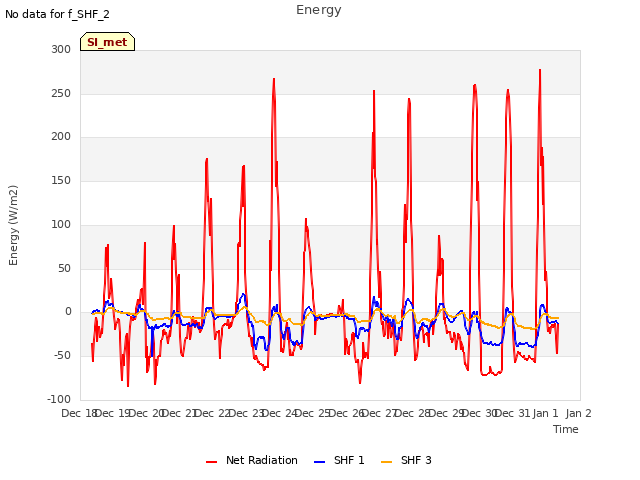Click the SI_met annotation label

click(x=107, y=42)
